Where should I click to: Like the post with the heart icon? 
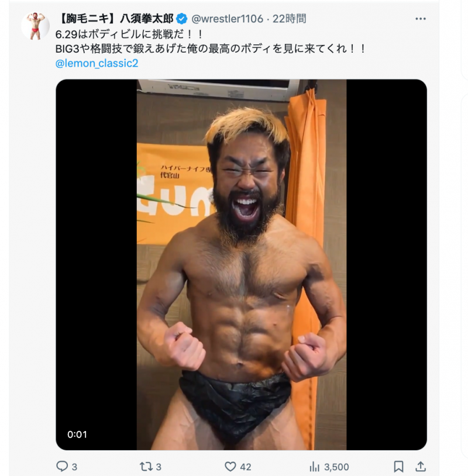pos(230,466)
